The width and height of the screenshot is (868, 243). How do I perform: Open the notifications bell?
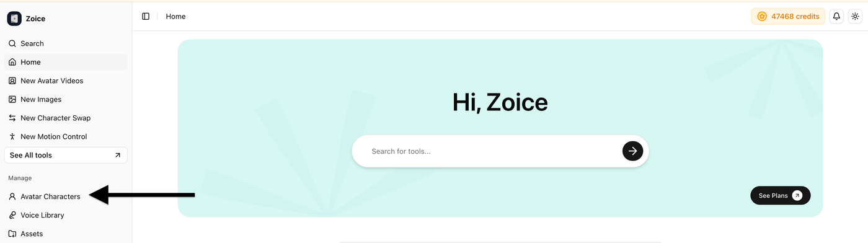click(x=836, y=16)
